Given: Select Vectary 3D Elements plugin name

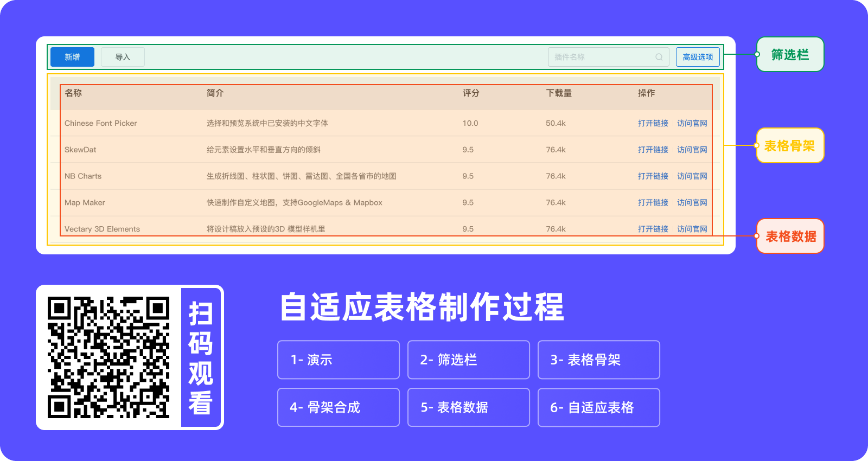Looking at the screenshot, I should (102, 229).
